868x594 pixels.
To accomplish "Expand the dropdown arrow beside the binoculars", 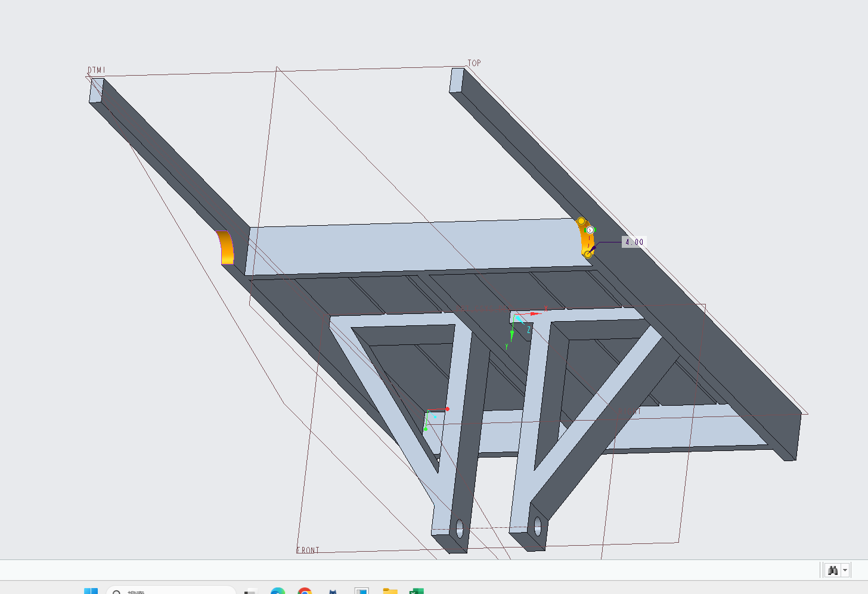I will (x=845, y=571).
